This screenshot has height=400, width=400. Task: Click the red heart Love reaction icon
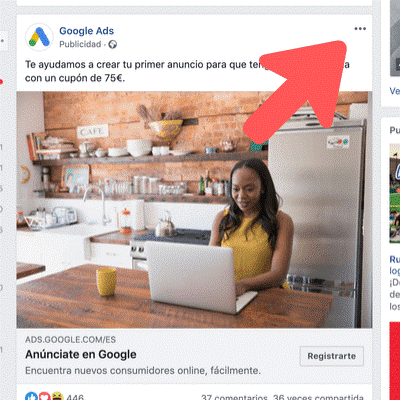(44, 396)
